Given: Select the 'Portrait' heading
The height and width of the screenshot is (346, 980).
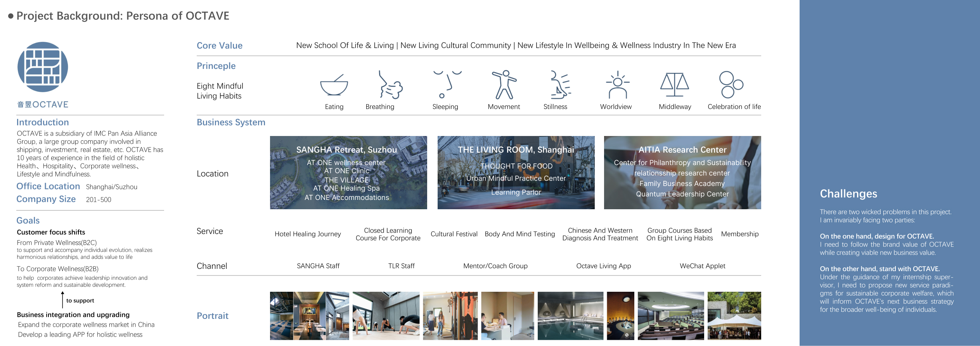Looking at the screenshot, I should point(213,316).
